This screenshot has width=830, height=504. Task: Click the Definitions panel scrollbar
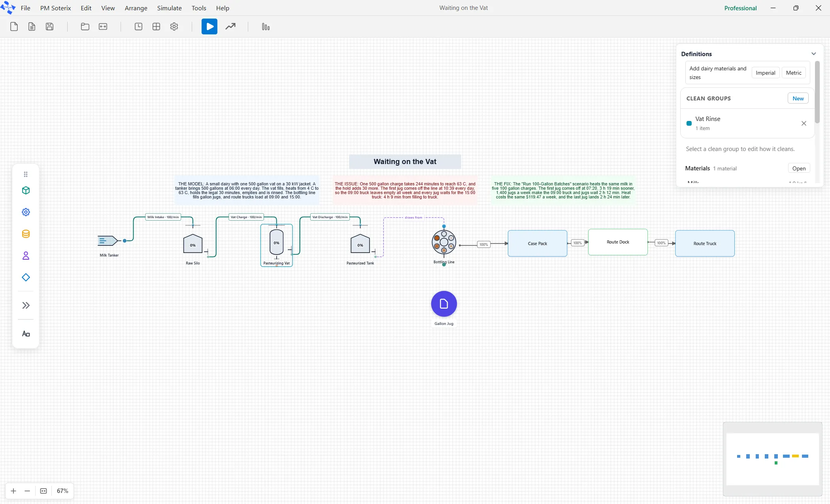(817, 92)
